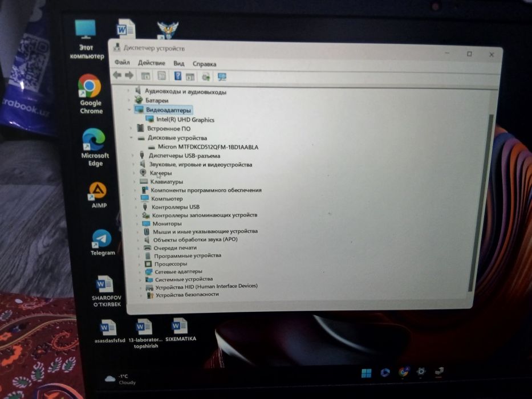Click the Device Manager vertical scrollbar

[x=480, y=203]
